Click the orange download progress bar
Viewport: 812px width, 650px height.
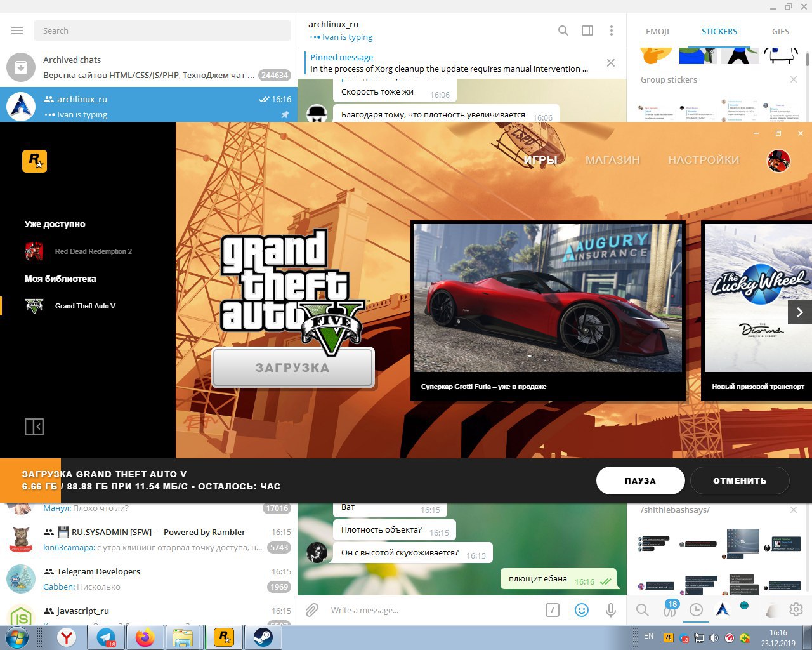(30, 481)
